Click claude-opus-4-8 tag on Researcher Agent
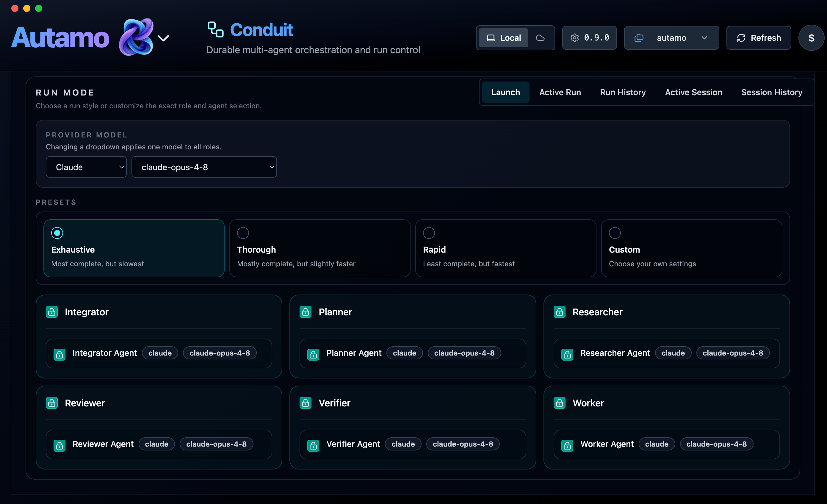Viewport: 827px width, 504px height. [x=733, y=353]
